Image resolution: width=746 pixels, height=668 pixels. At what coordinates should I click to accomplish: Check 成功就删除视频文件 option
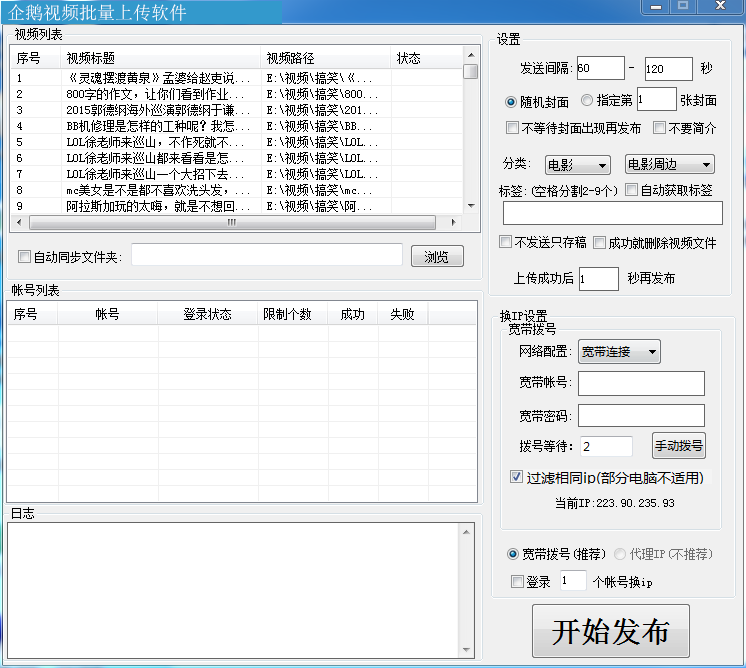click(x=599, y=243)
